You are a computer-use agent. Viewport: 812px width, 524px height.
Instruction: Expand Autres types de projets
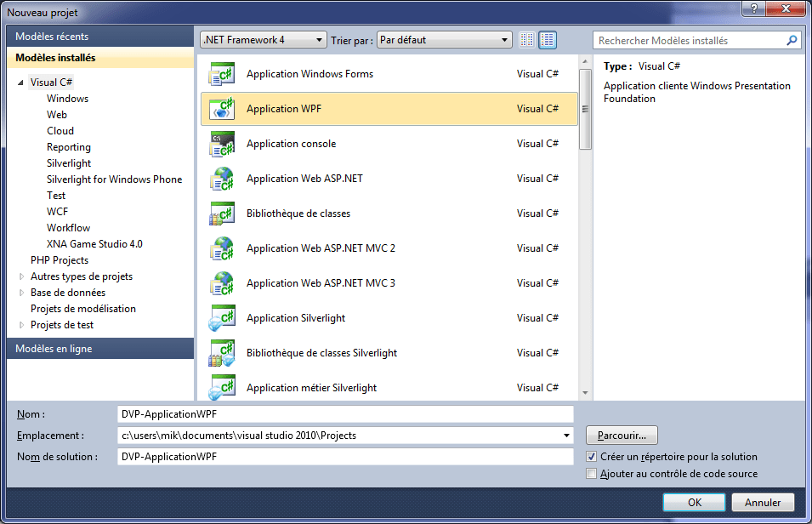point(20,276)
